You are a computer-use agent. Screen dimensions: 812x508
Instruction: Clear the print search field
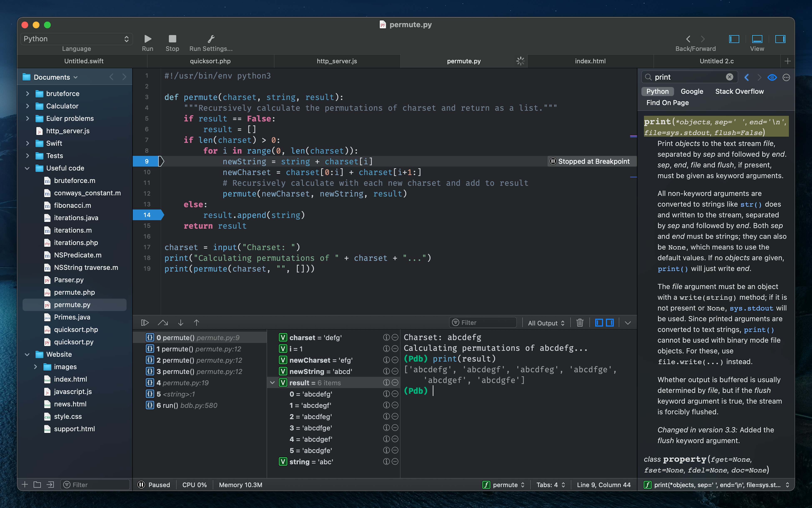click(x=729, y=77)
